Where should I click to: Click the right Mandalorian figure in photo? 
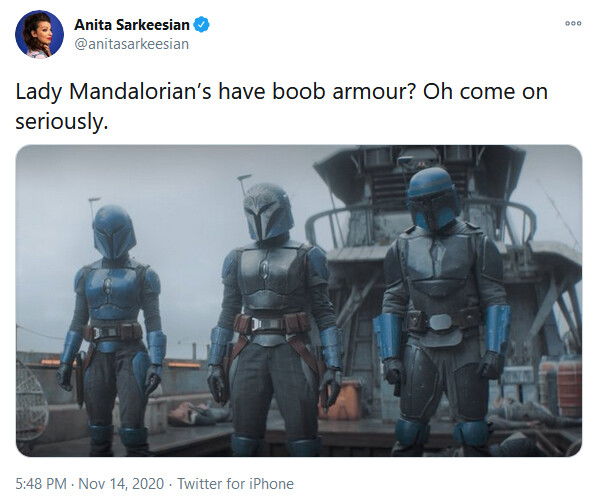coord(442,311)
